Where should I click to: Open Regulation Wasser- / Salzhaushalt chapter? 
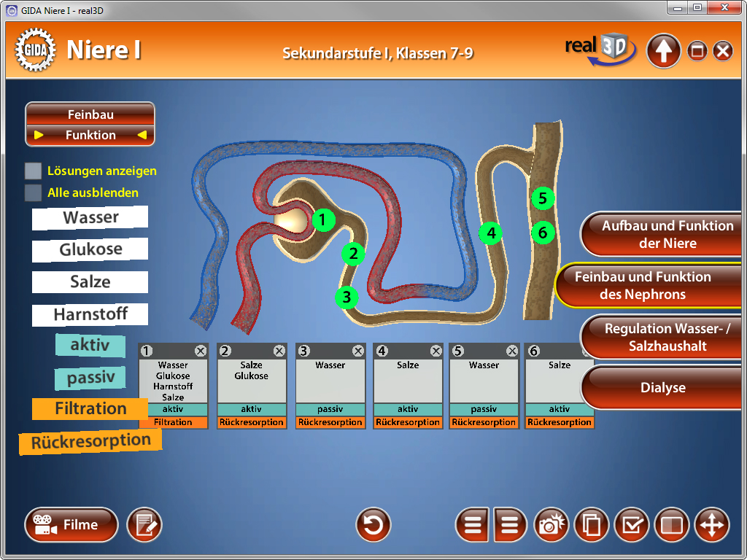pos(664,337)
